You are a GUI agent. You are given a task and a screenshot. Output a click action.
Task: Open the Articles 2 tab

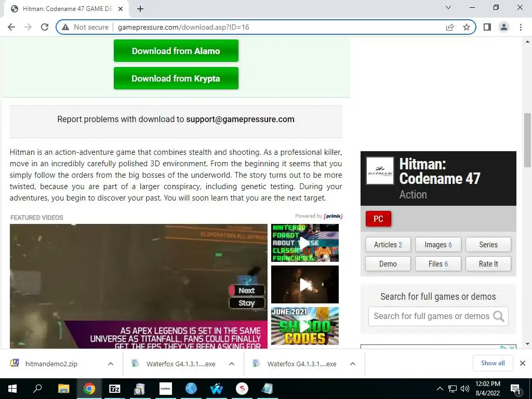coord(388,245)
